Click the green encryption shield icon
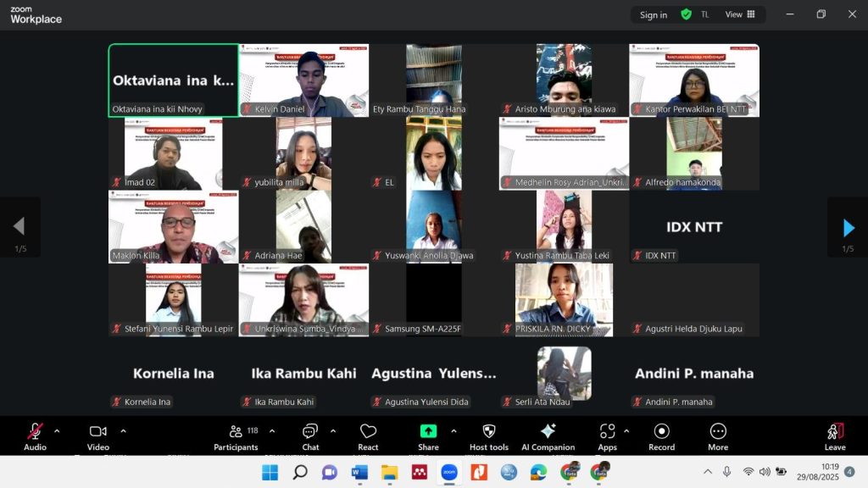Image resolution: width=868 pixels, height=488 pixels. [686, 14]
